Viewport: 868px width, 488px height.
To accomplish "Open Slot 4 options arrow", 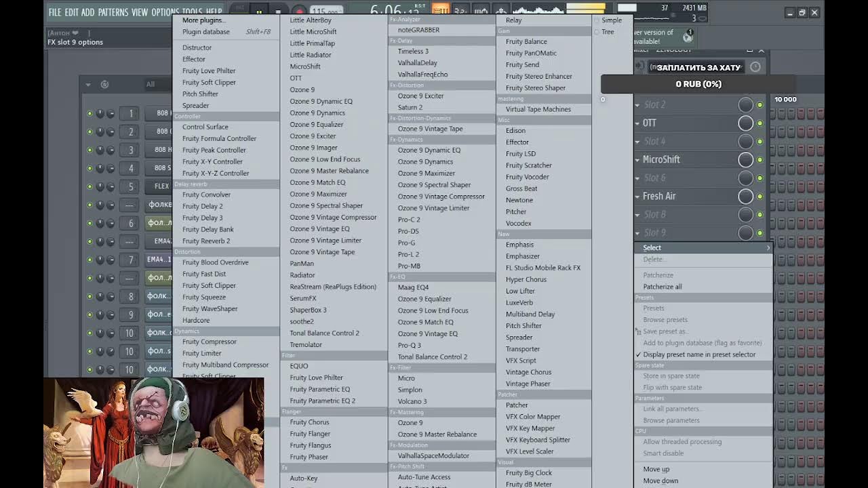I will (x=637, y=142).
